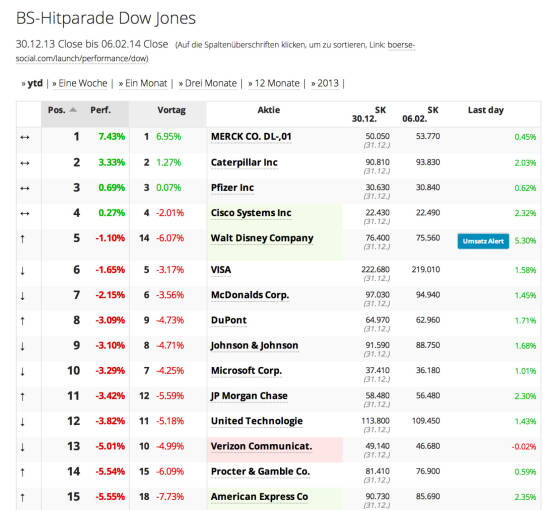Click the up arrow icon for American Express row
Screen dimensions: 550x510
(23, 498)
